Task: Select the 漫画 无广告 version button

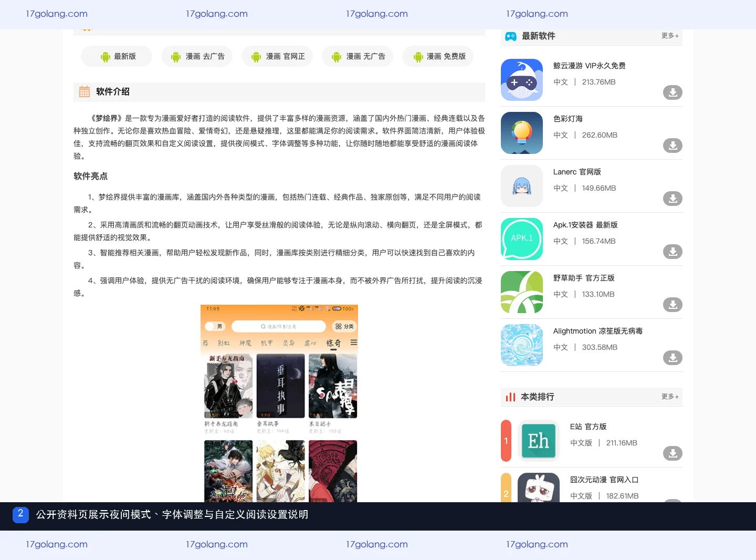Action: coord(358,56)
